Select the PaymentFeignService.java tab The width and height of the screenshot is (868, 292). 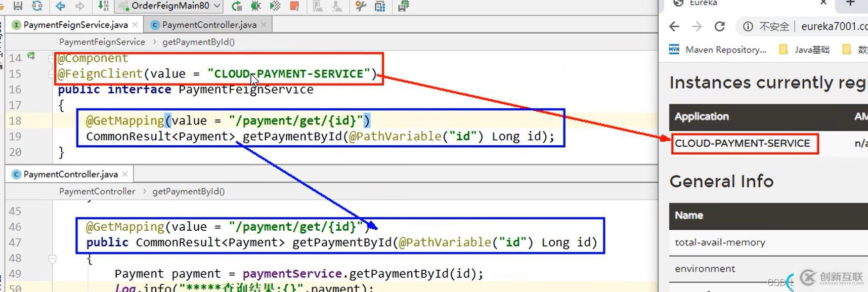point(75,25)
